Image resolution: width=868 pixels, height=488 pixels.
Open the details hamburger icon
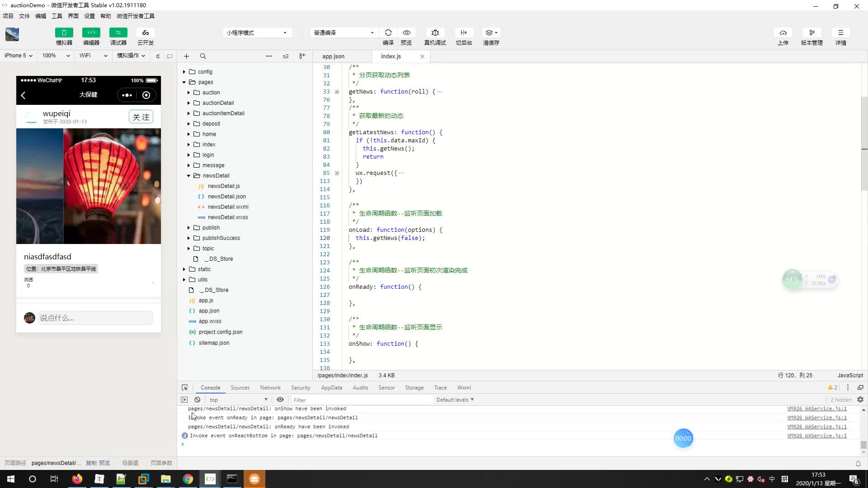click(841, 33)
